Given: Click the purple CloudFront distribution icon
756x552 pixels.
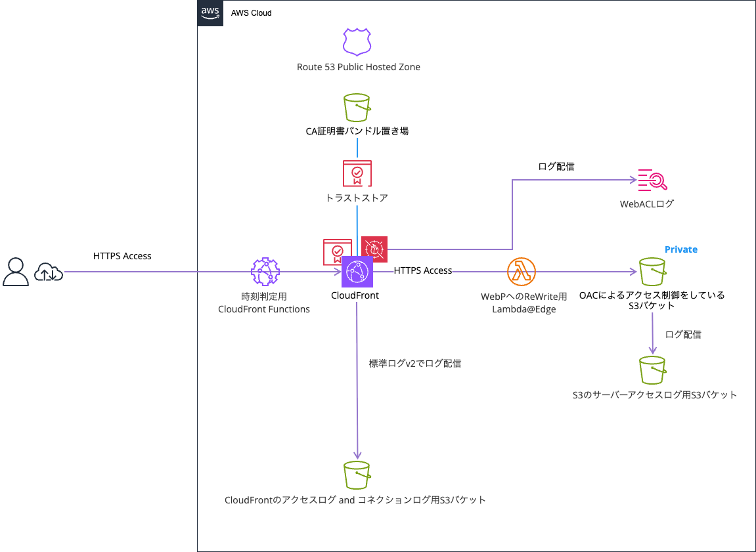Looking at the screenshot, I should [357, 271].
